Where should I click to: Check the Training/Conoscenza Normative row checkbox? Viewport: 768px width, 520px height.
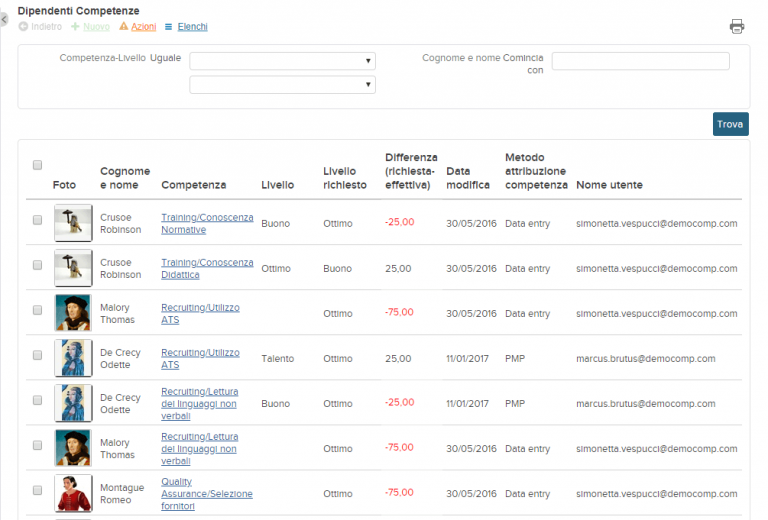(37, 220)
